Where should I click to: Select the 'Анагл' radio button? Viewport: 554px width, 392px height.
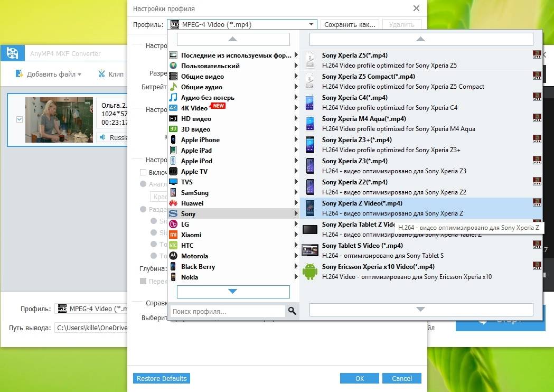click(143, 184)
